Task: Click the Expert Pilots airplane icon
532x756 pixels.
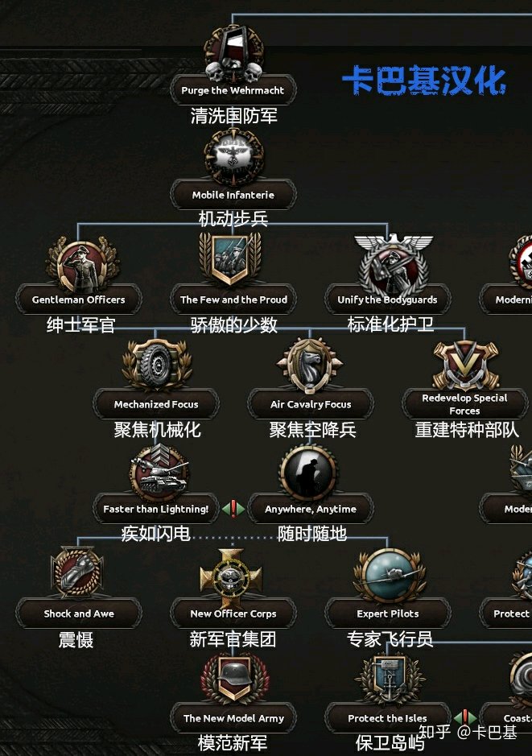Action: point(390,575)
